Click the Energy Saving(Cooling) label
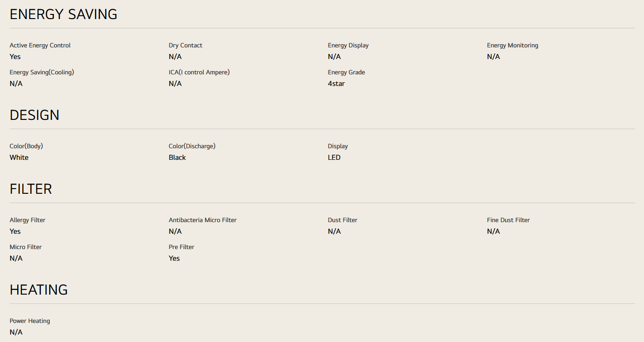Viewport: 644px width, 342px height. click(x=42, y=72)
